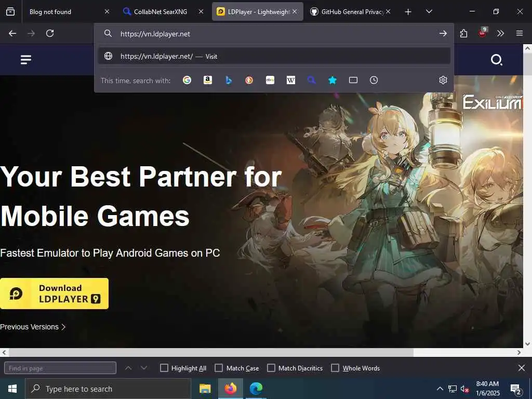Open search settings gear
This screenshot has height=399, width=532.
pos(443,80)
